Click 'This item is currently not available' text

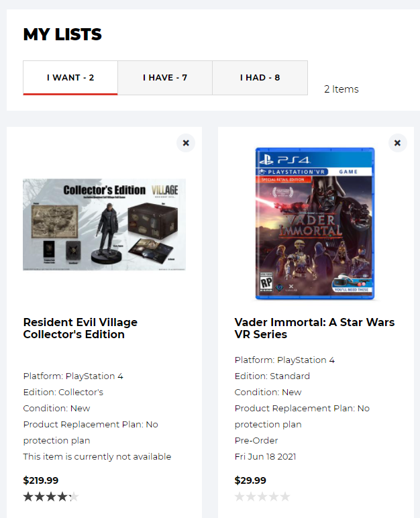pyautogui.click(x=97, y=456)
